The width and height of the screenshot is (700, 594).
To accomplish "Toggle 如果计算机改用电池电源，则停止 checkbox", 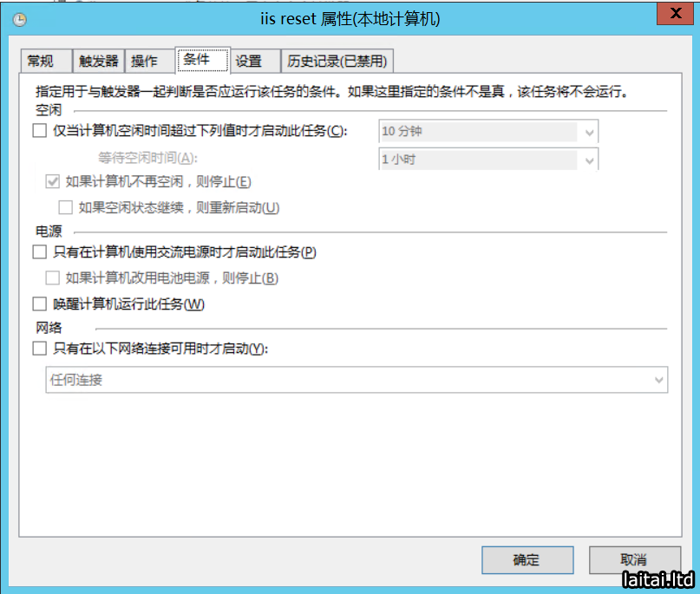I will pyautogui.click(x=52, y=278).
